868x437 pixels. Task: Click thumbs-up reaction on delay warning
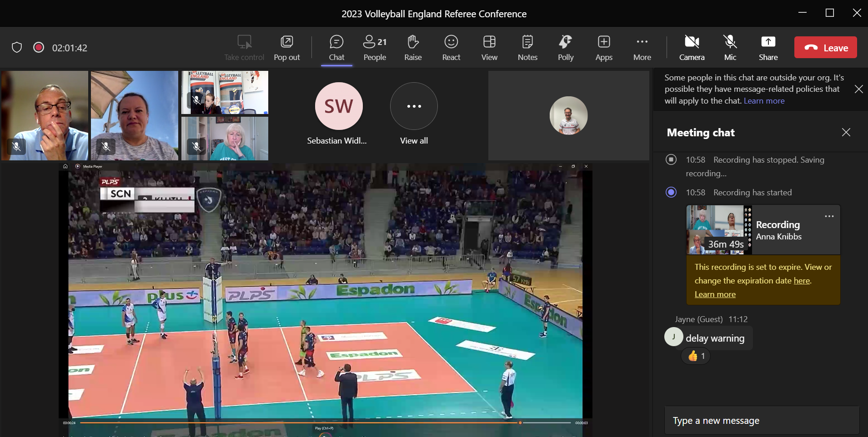point(696,356)
